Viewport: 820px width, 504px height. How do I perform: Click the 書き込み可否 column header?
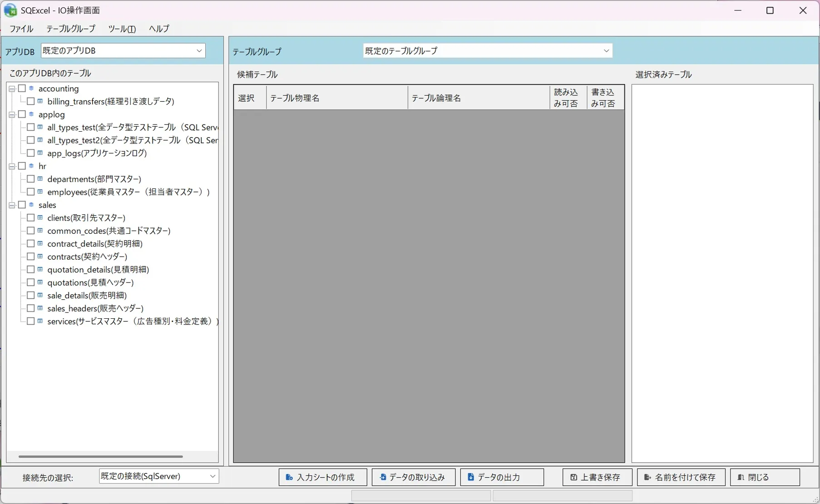pyautogui.click(x=606, y=98)
